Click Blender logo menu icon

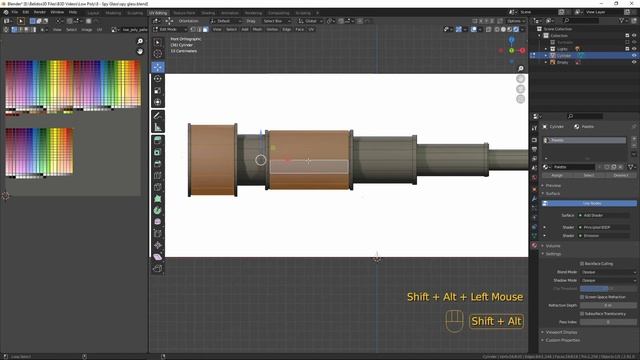click(x=6, y=12)
